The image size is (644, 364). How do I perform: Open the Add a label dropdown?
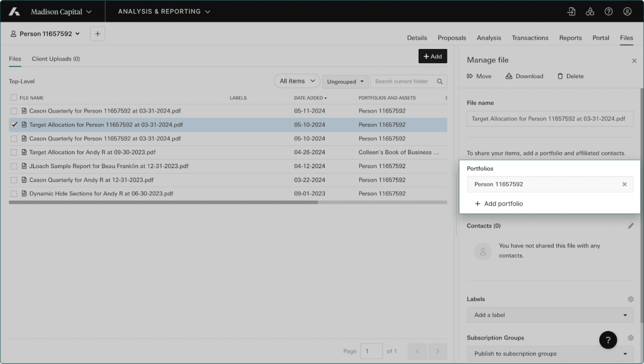(550, 315)
